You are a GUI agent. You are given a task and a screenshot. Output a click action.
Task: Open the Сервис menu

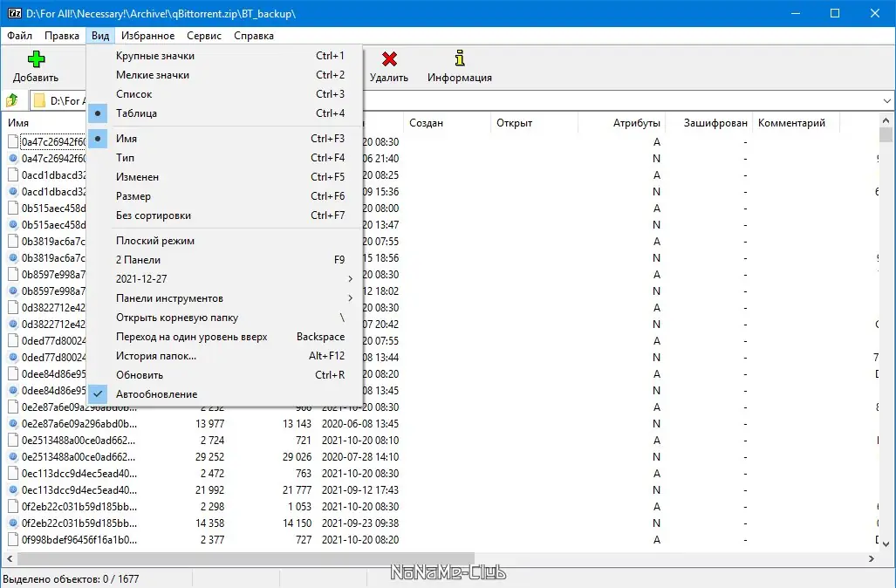tap(204, 36)
